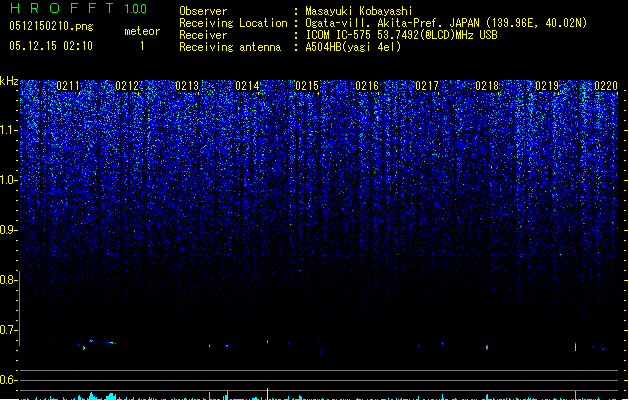Click the 0219 time marker
The height and width of the screenshot is (400, 629).
click(x=547, y=86)
